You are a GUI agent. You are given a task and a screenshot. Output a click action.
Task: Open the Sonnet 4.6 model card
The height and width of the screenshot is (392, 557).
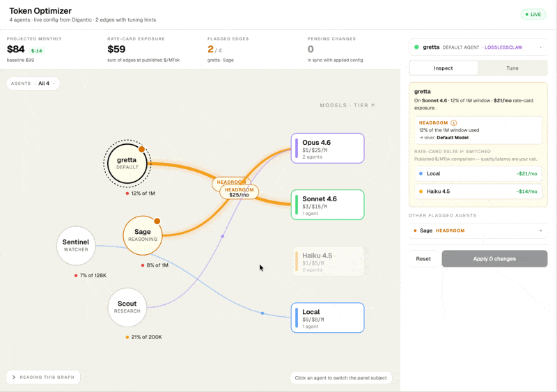(x=327, y=205)
